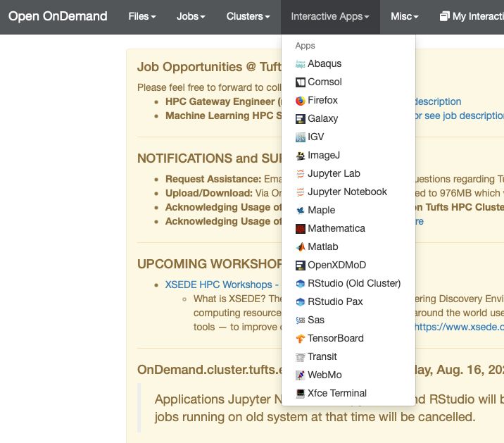Viewport: 504px width, 443px height.
Task: Click the Jupyter Lab icon
Action: [300, 174]
